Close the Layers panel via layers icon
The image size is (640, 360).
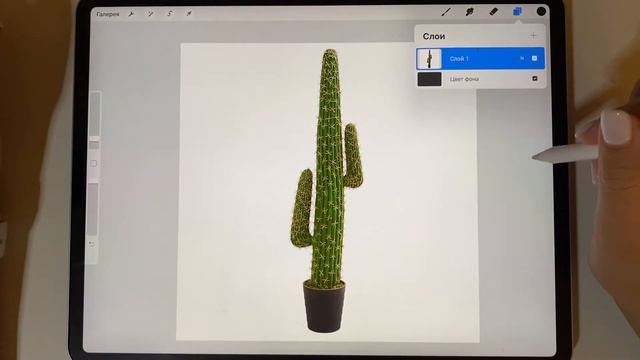point(517,12)
